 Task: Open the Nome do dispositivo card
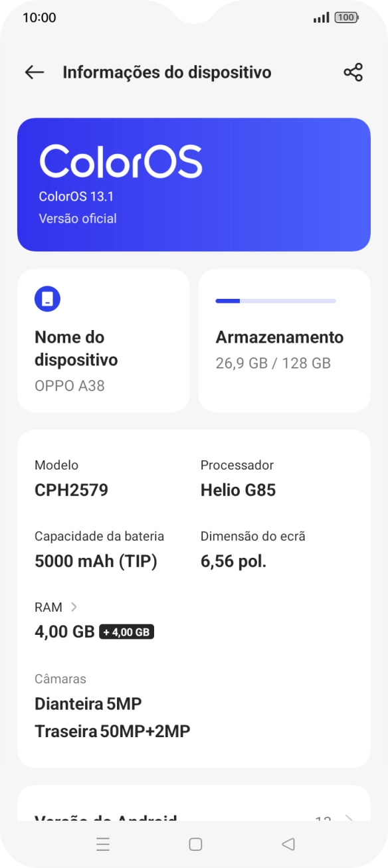pos(102,340)
